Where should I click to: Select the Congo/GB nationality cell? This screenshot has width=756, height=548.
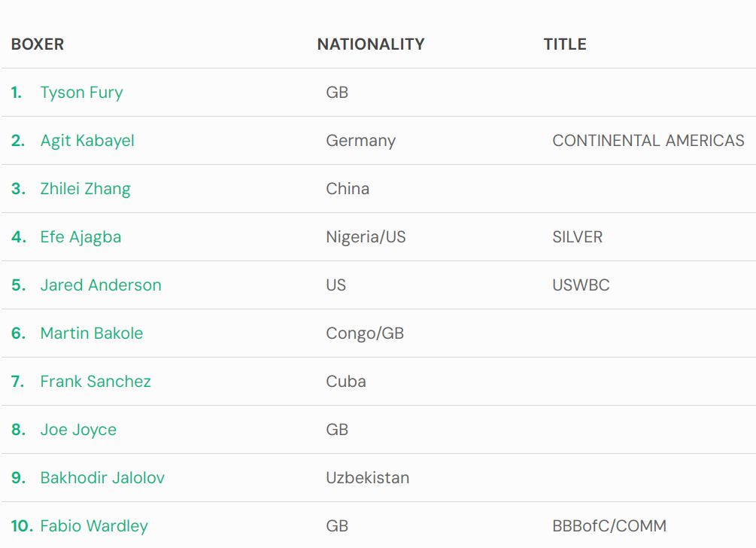[365, 333]
